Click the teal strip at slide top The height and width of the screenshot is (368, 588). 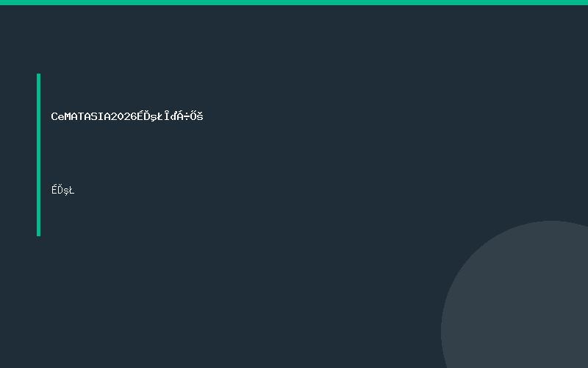tap(294, 3)
